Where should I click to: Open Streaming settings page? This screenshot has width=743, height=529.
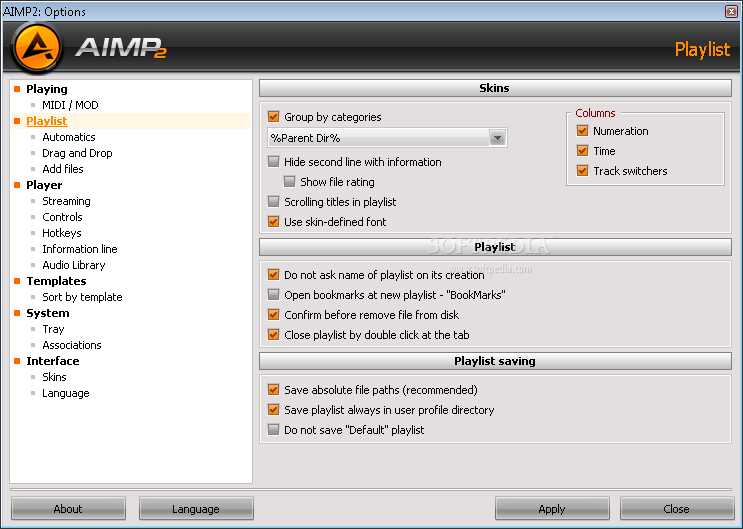[66, 201]
